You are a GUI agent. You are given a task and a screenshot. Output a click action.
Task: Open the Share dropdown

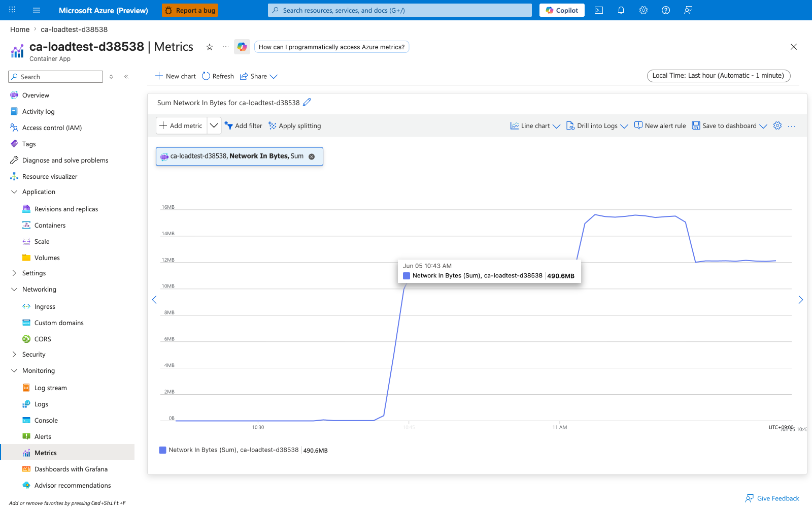pyautogui.click(x=259, y=76)
